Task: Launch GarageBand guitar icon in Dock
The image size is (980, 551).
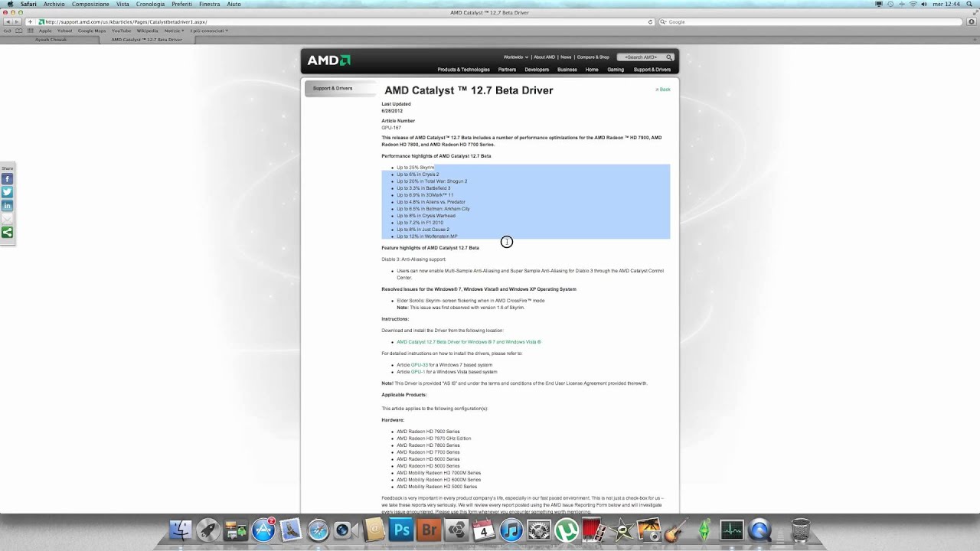Action: (677, 530)
